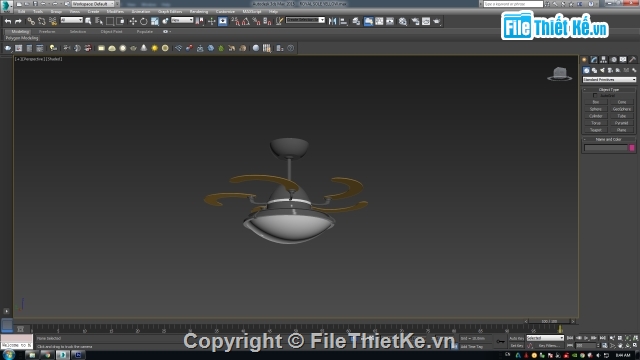Click the Unlink Selection tool
Image resolution: width=640 pixels, height=360 pixels.
coord(42,21)
